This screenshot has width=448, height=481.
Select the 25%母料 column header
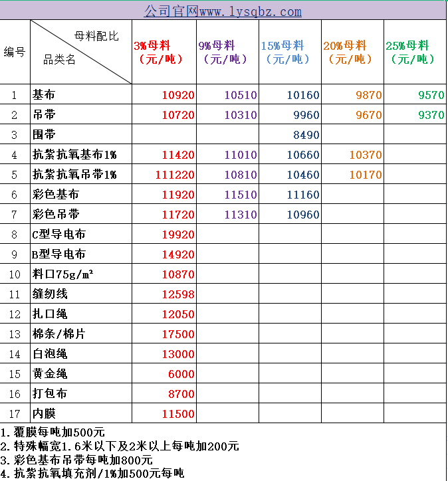coord(415,52)
